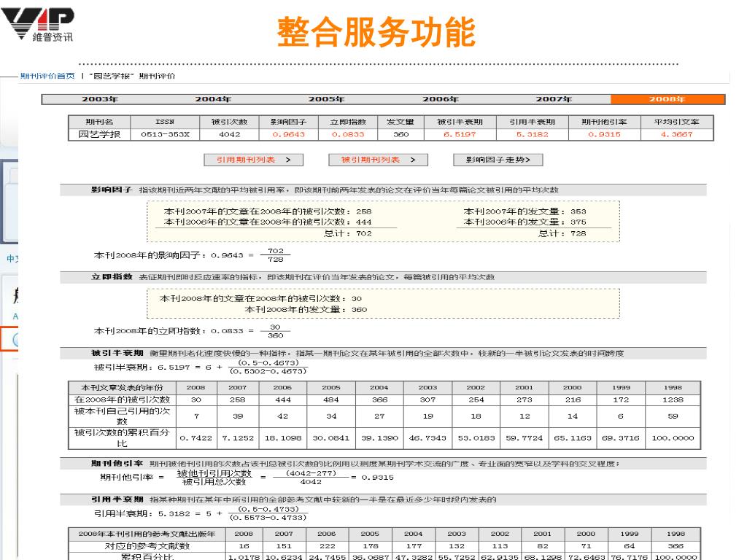Viewport: 747px width, 560px height.
Task: Click the 引用半衰期 section heading
Action: coord(117,499)
